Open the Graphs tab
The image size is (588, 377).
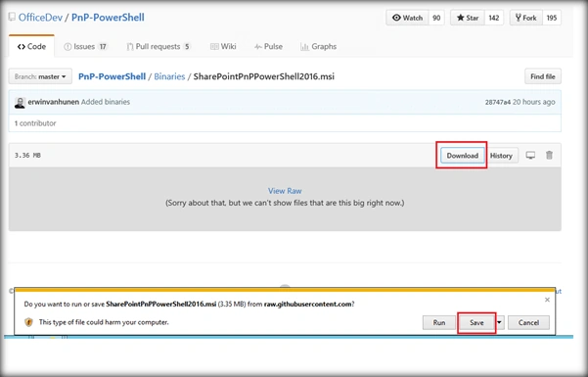click(x=318, y=47)
